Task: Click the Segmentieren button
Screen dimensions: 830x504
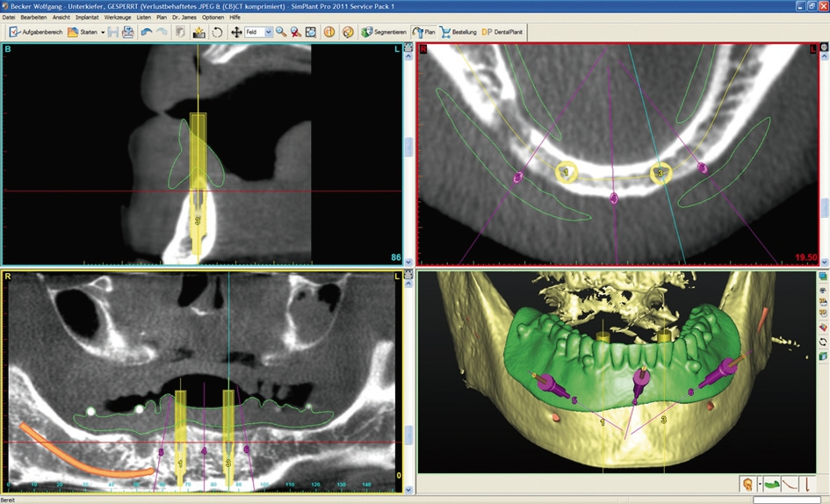Action: [x=383, y=32]
